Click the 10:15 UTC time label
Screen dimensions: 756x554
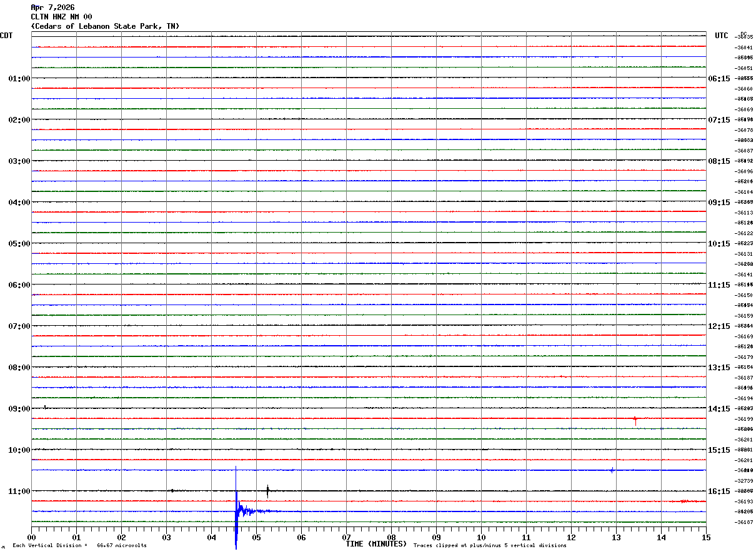[719, 244]
